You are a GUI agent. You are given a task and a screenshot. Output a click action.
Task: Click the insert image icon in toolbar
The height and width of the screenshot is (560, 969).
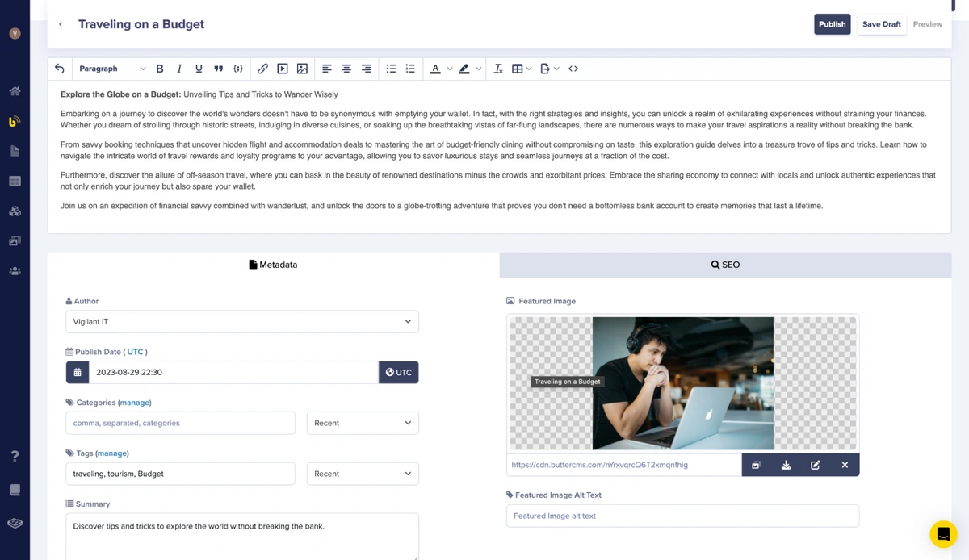pyautogui.click(x=302, y=69)
